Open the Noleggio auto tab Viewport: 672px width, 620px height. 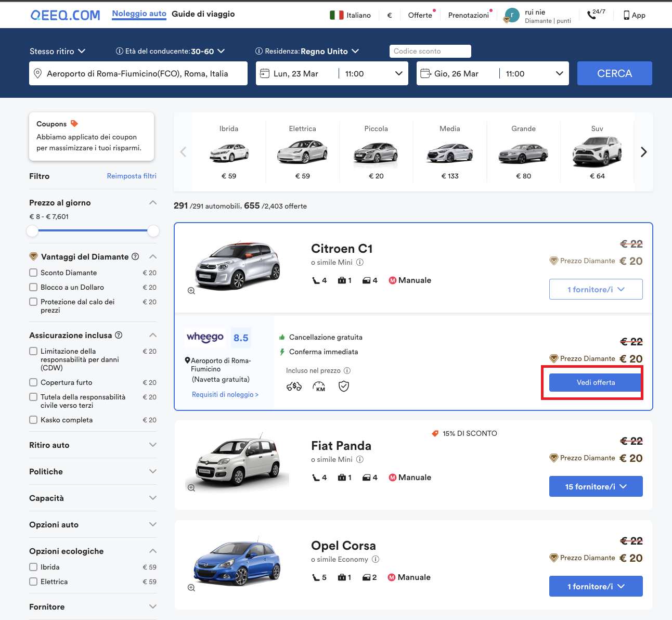click(139, 14)
